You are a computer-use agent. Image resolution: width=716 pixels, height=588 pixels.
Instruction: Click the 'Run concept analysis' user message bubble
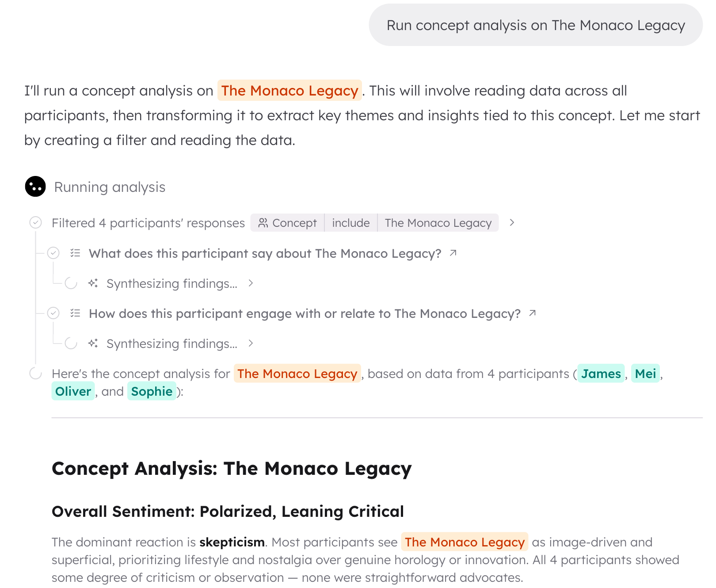(x=536, y=25)
